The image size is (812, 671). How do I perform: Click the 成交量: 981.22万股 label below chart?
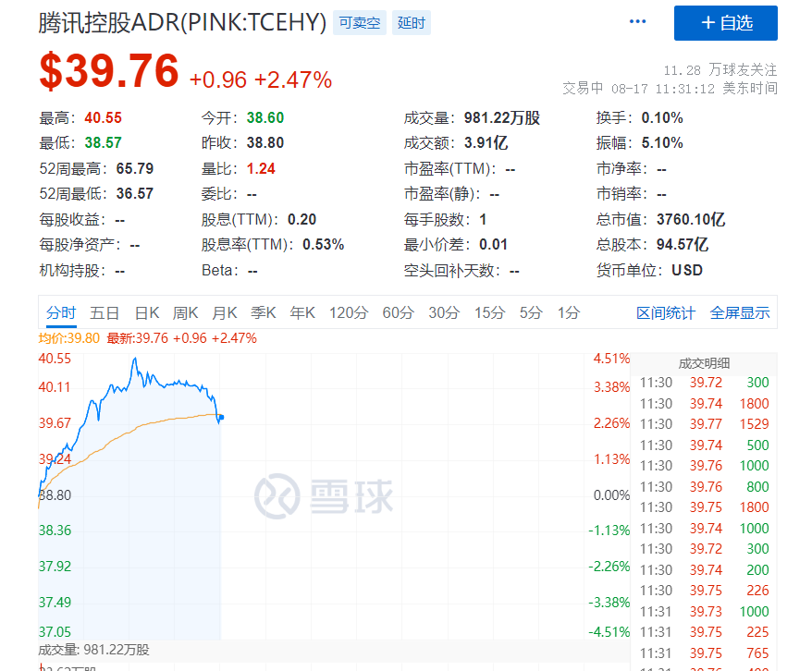tap(93, 650)
